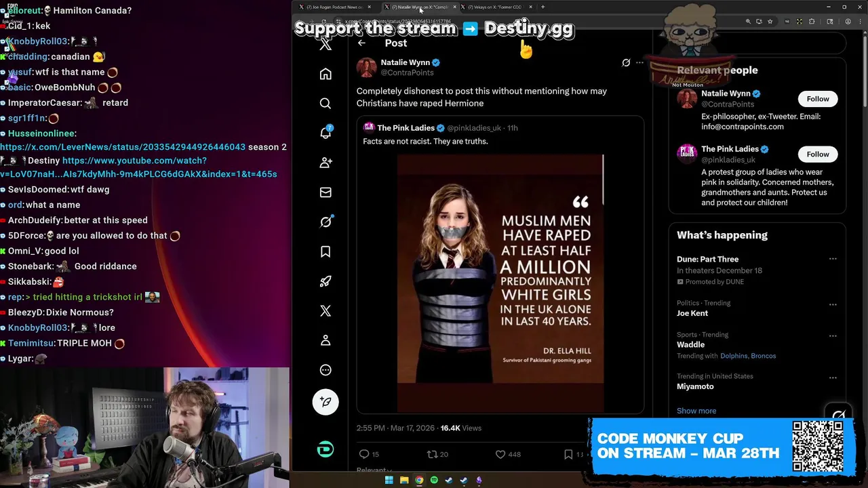
Task: Click the white compose Post button
Action: pos(325,402)
